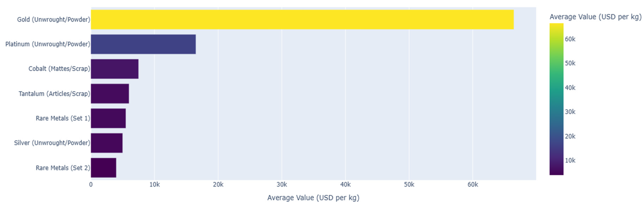644x206 pixels.
Task: Click the 50k label on the color scale
Action: click(570, 63)
